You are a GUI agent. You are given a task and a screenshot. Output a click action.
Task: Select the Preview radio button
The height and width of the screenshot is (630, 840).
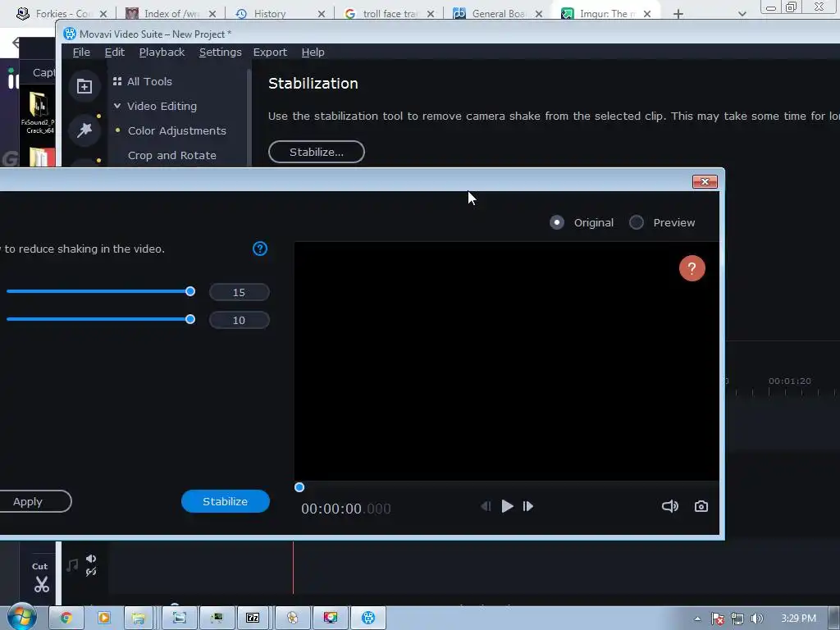coord(636,222)
